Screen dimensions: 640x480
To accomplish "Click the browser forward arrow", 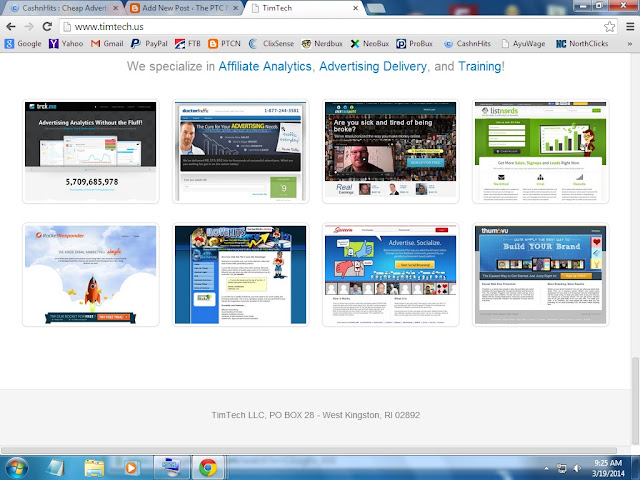I will (29, 27).
